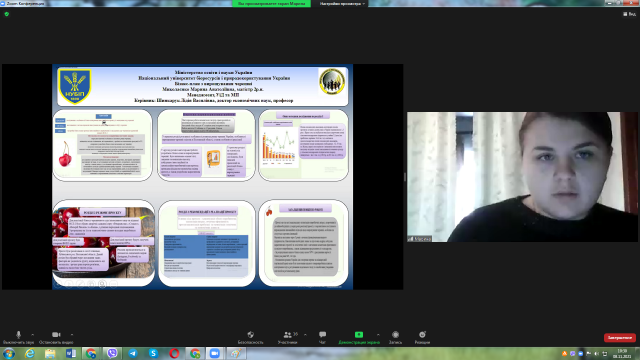
Task: Start recording with the Record button
Action: coord(395,337)
